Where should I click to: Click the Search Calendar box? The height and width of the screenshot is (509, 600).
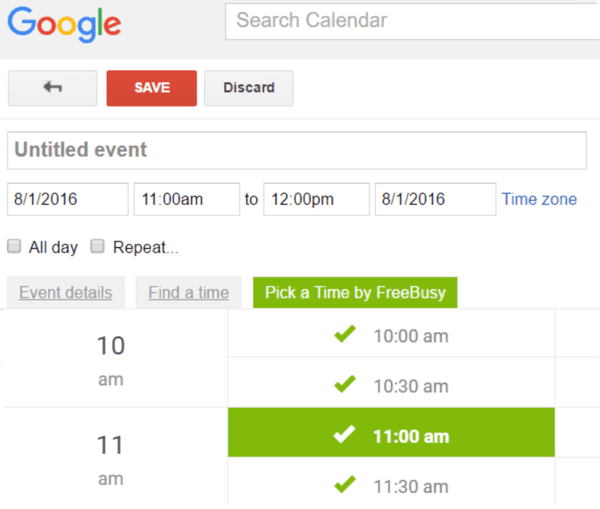[x=412, y=20]
